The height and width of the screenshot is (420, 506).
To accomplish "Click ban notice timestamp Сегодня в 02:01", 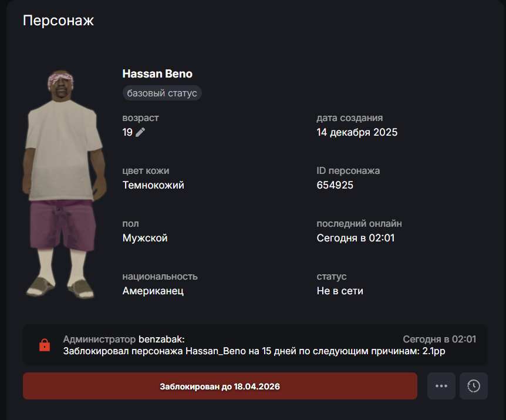I will pos(440,340).
